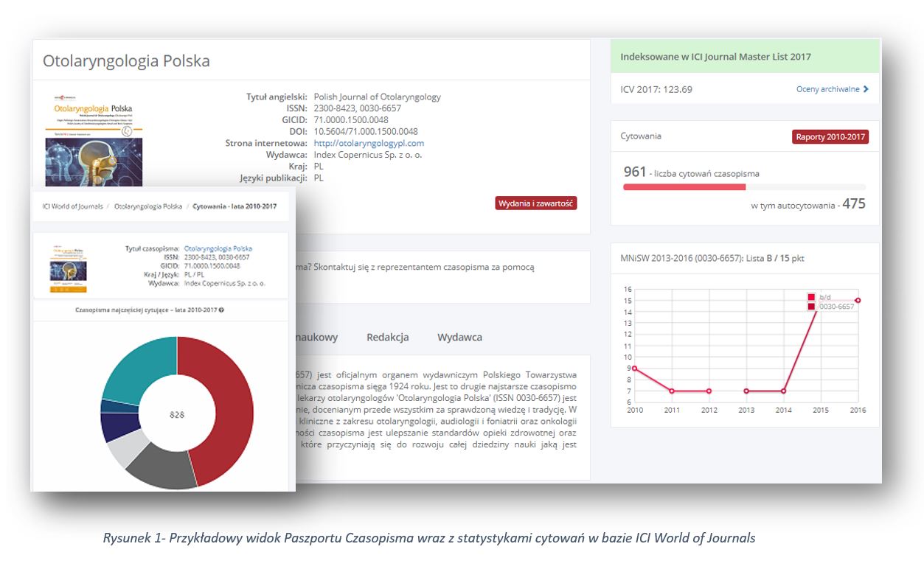Click the 'Wydania i zawartość' button
This screenshot has width=924, height=583.
click(536, 203)
